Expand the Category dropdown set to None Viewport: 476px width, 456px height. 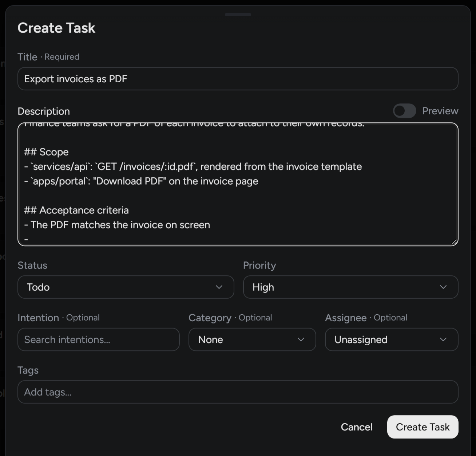click(x=252, y=339)
